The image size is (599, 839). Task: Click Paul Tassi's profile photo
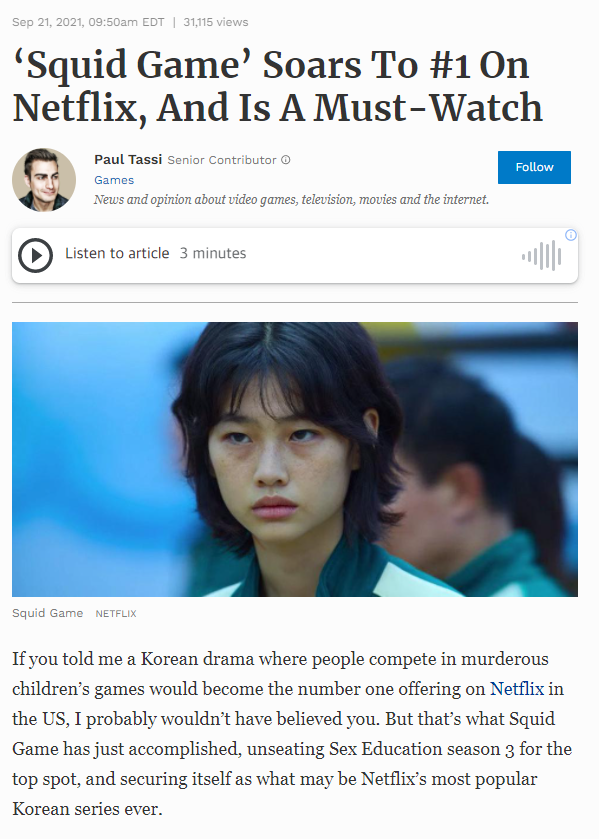click(x=44, y=180)
